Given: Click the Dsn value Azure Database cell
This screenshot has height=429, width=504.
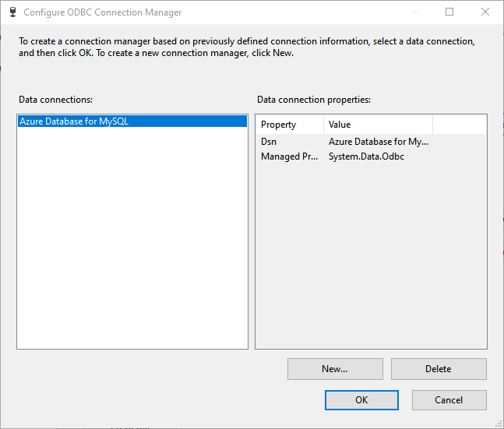Looking at the screenshot, I should point(379,142).
